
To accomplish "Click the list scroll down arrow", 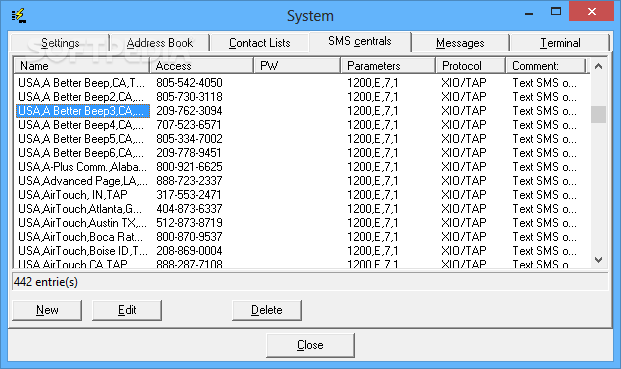I will (598, 260).
